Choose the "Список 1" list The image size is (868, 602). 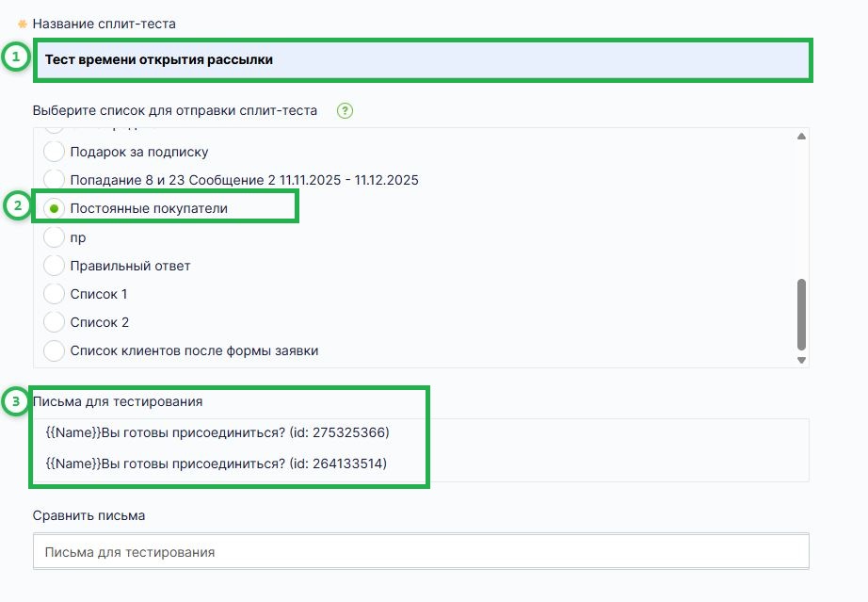coord(54,293)
